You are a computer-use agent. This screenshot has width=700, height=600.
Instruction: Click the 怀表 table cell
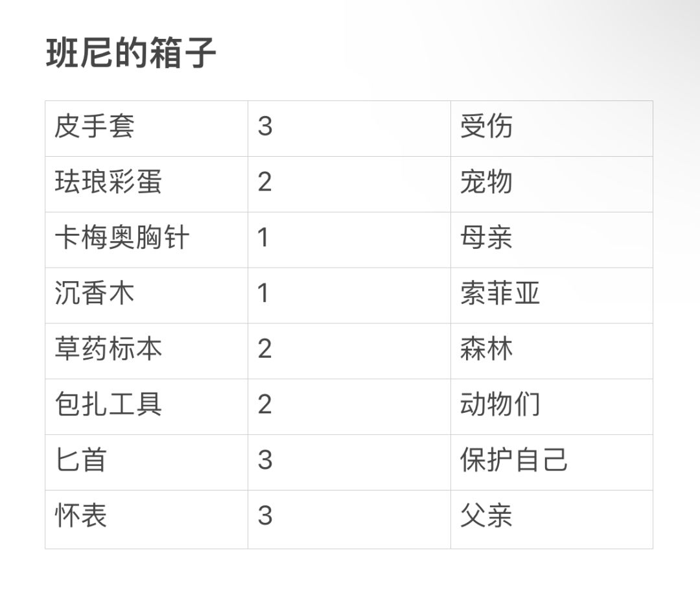(81, 516)
